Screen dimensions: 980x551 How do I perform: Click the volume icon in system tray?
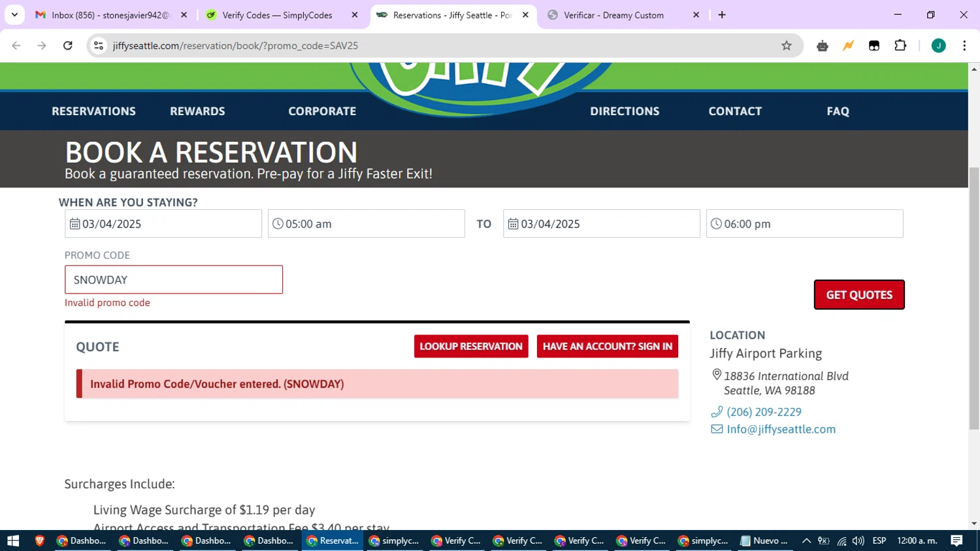tap(858, 541)
